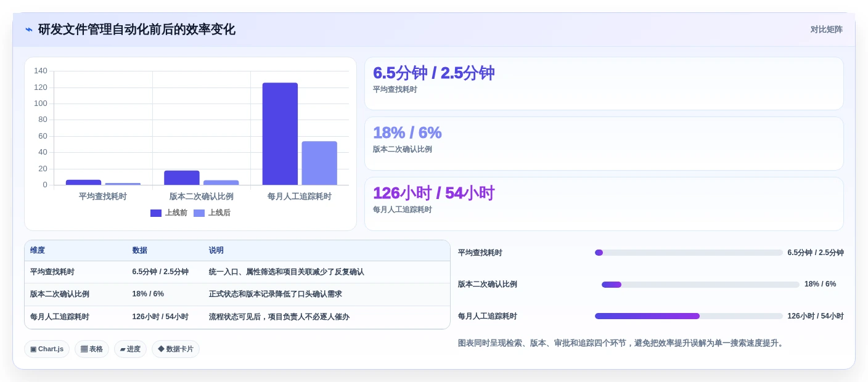Click the 维度 column header

point(38,251)
